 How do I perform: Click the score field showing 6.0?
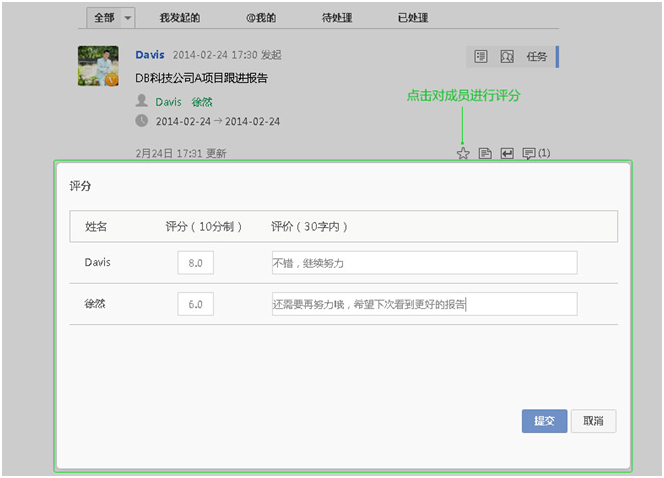click(195, 304)
